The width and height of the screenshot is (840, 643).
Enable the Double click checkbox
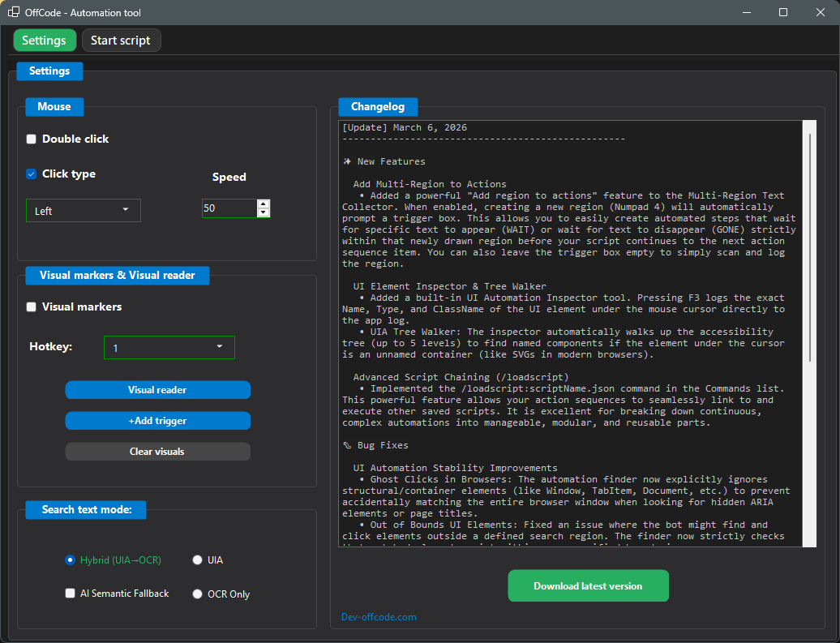[31, 139]
